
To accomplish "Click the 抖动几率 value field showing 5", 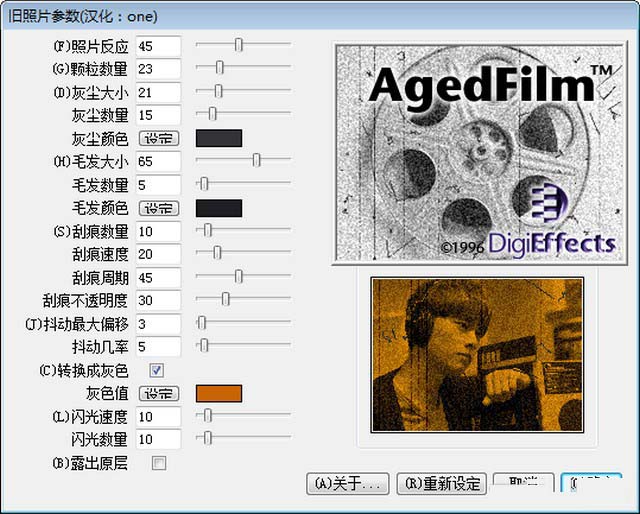I will point(158,347).
